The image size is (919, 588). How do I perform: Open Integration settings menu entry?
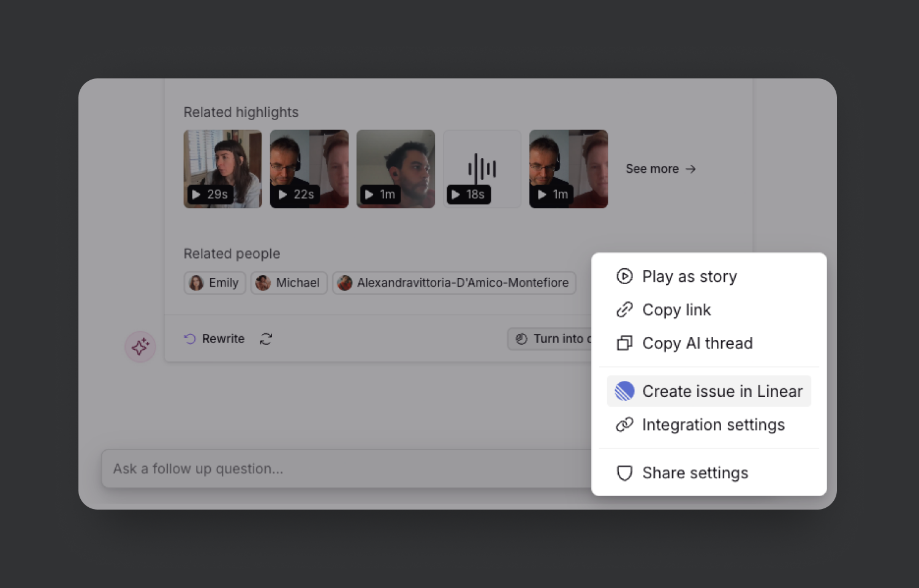pyautogui.click(x=709, y=424)
